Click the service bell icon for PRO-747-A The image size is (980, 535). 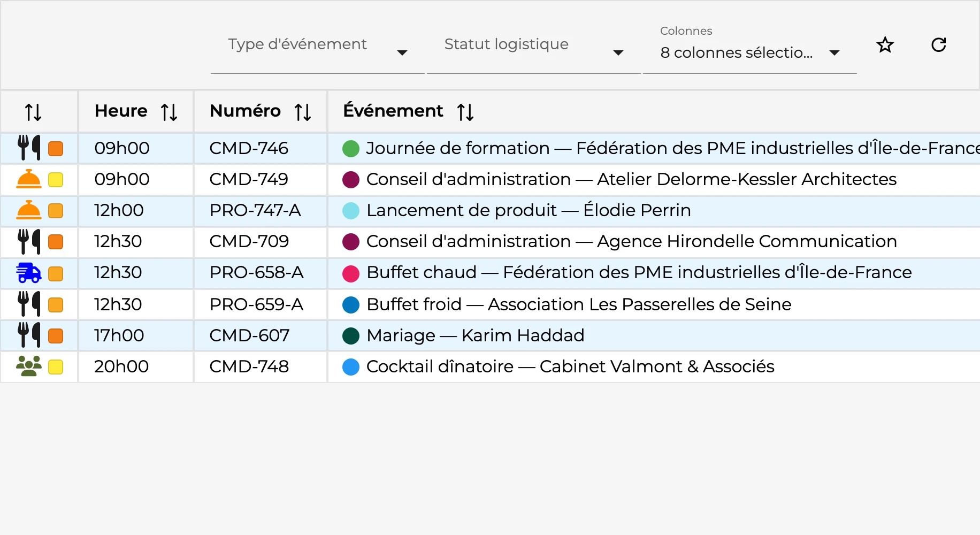29,210
